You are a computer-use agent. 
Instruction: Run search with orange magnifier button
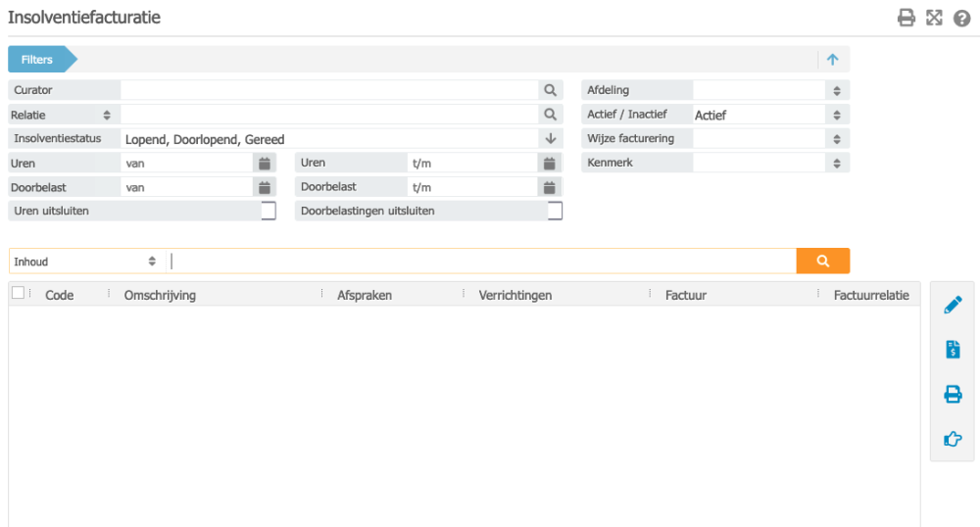[823, 261]
